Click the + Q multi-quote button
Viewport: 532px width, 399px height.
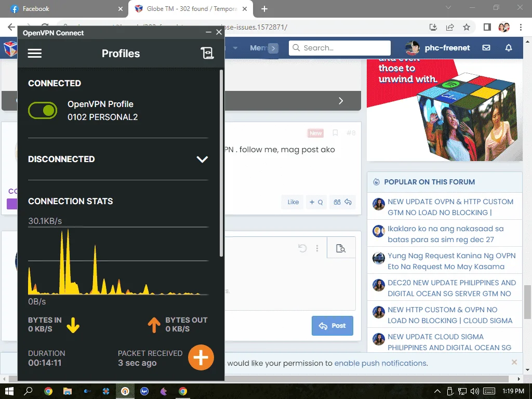[x=316, y=202]
